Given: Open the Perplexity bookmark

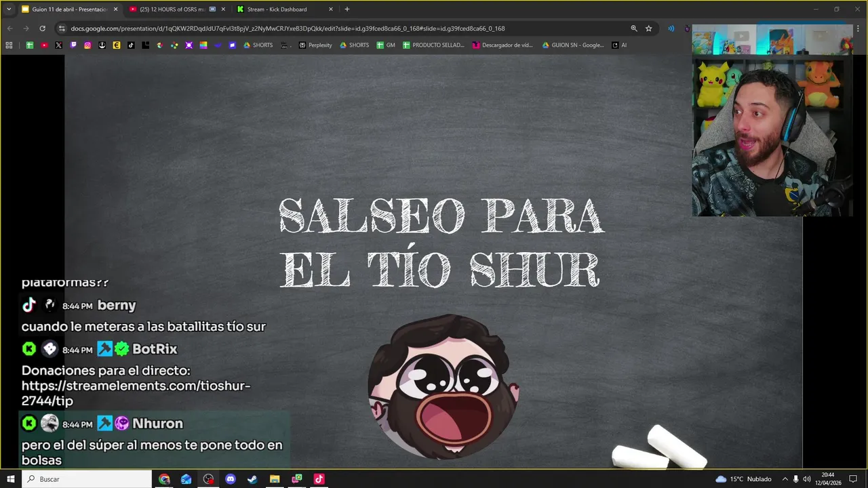Looking at the screenshot, I should tap(315, 45).
